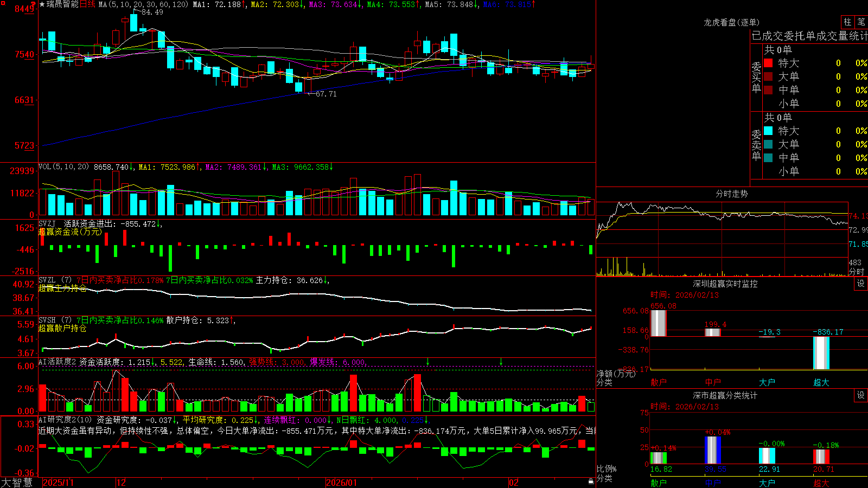The image size is (868, 488).
Task: Jump to the 02 month timeline marker
Action: [x=514, y=483]
